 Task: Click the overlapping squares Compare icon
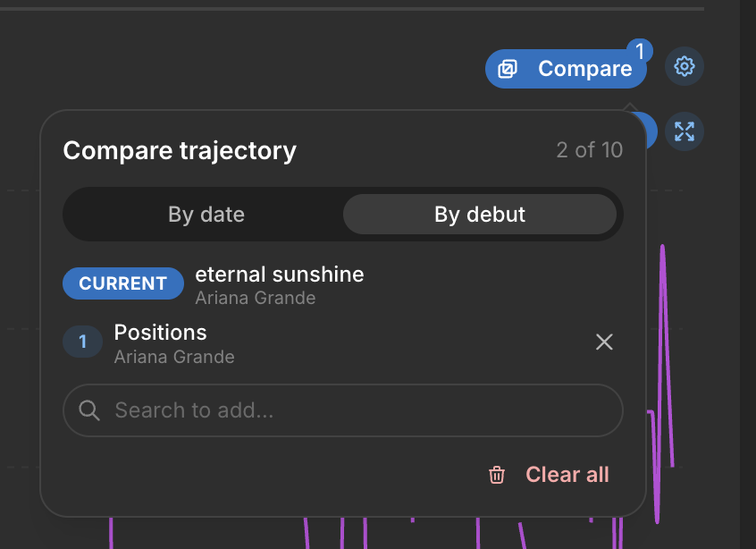[508, 69]
